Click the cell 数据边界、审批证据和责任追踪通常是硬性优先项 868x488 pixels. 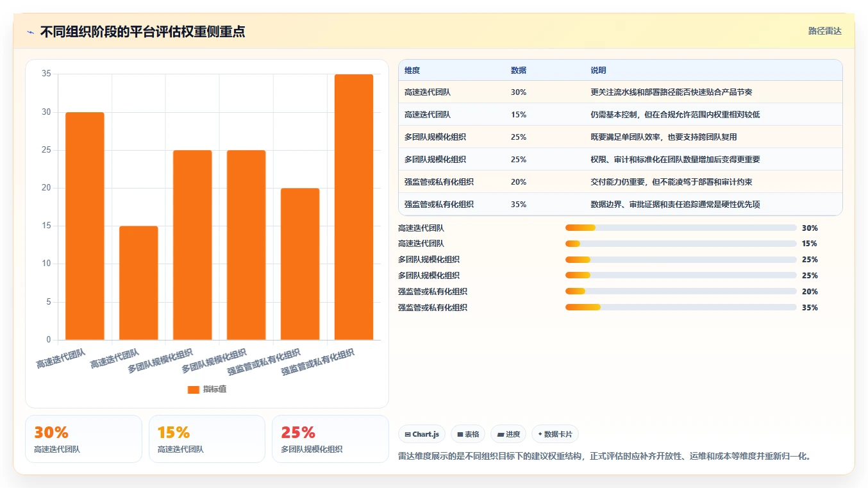tap(675, 205)
